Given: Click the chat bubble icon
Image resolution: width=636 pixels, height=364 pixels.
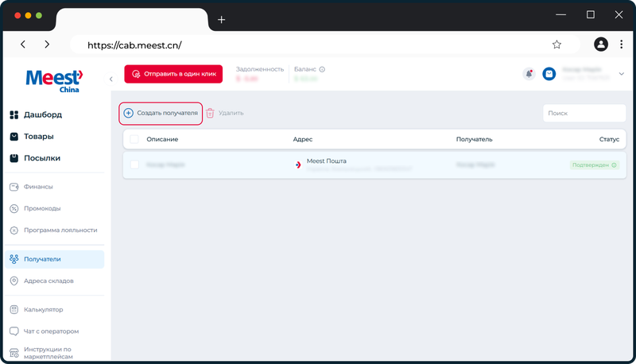Looking at the screenshot, I should click(x=14, y=331).
